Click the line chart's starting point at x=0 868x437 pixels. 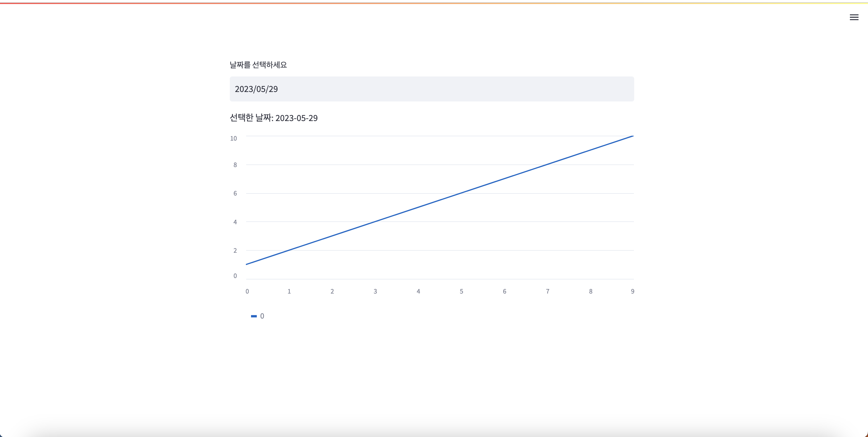click(x=247, y=264)
